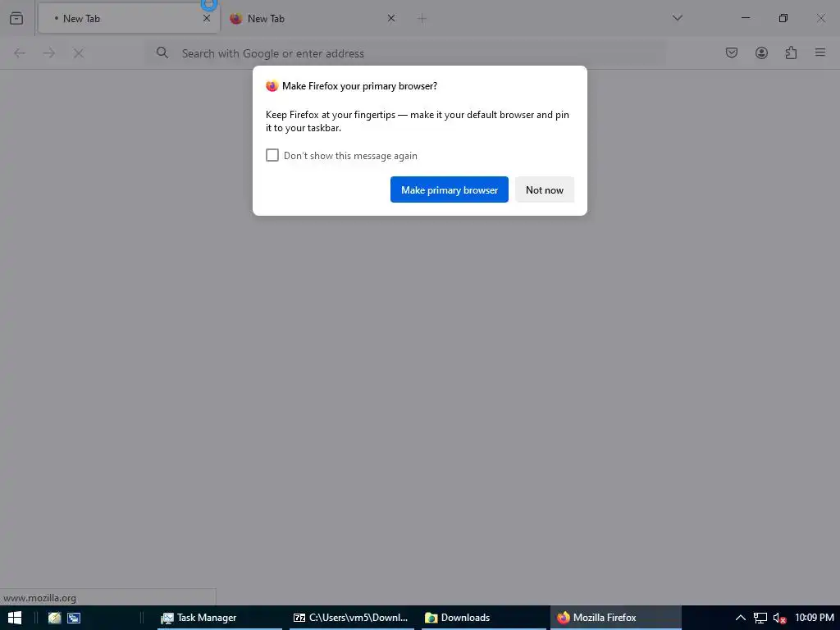The height and width of the screenshot is (630, 840).
Task: Click Make primary browser button
Action: pos(449,189)
